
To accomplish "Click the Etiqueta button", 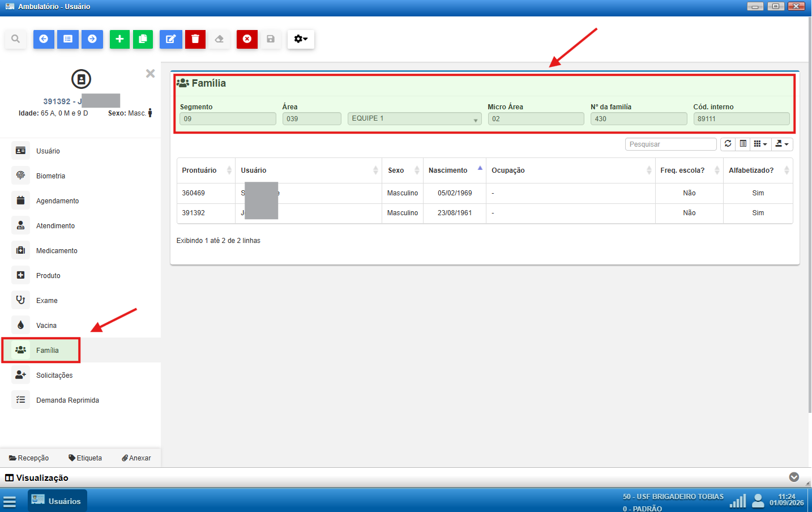I will pyautogui.click(x=86, y=458).
